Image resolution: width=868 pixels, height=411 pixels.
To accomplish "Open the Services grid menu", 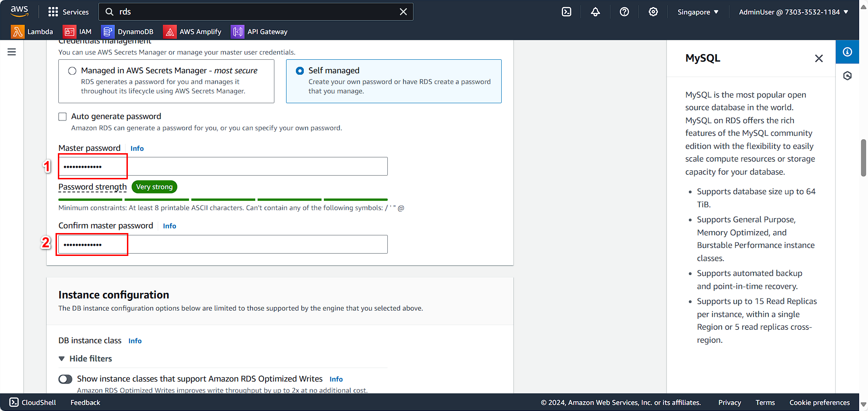I will 68,12.
